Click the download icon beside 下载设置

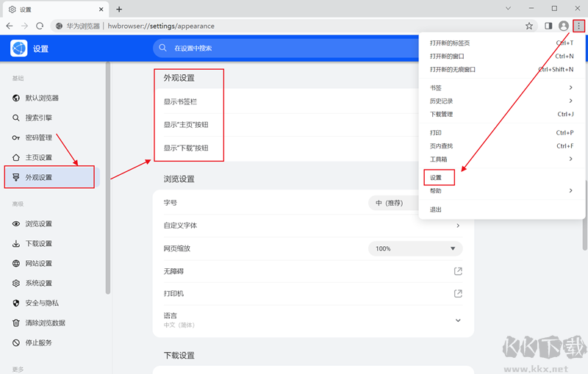click(15, 244)
